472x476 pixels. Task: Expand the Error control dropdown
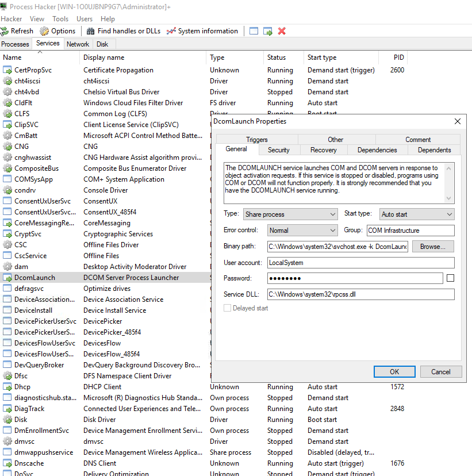point(302,231)
